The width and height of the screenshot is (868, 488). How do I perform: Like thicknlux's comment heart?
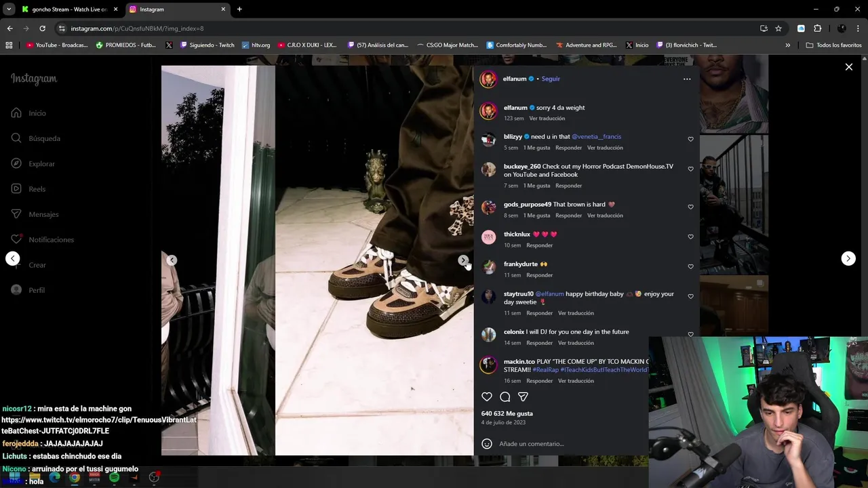(x=690, y=237)
